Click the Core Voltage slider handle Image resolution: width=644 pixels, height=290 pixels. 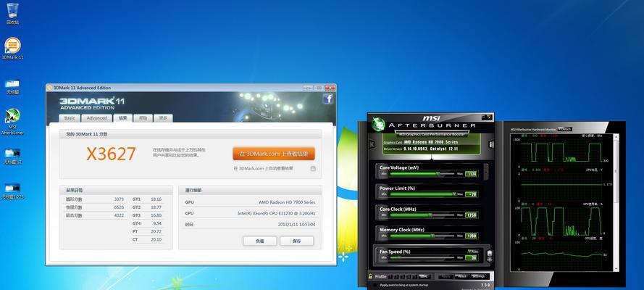[438, 174]
